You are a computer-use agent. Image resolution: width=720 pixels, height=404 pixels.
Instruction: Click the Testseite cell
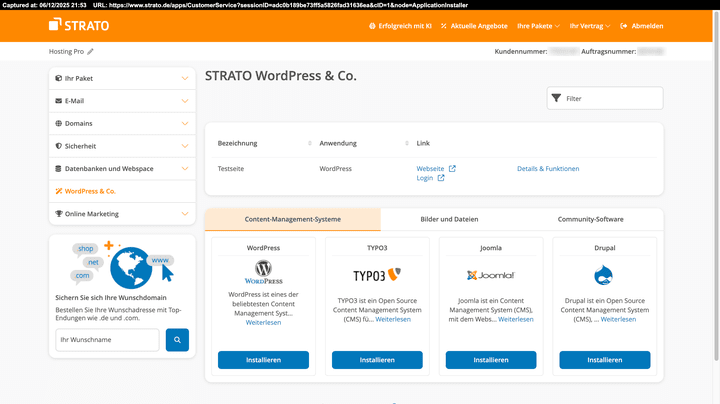click(x=231, y=168)
